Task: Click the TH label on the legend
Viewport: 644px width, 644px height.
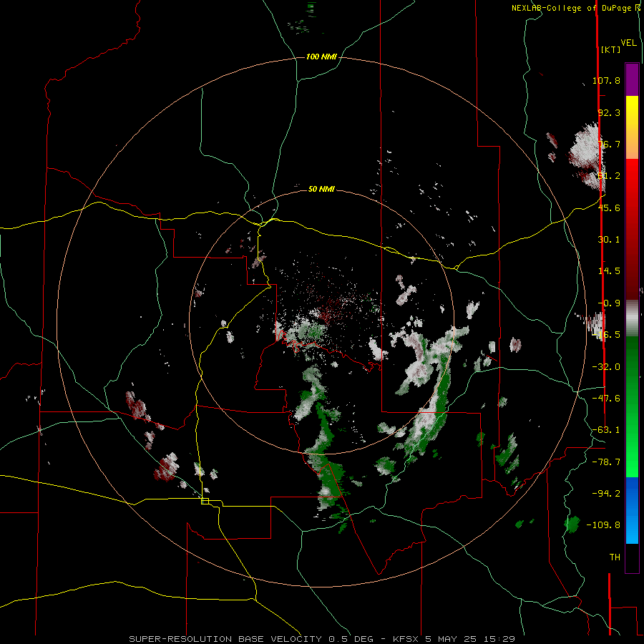Action: pyautogui.click(x=615, y=557)
